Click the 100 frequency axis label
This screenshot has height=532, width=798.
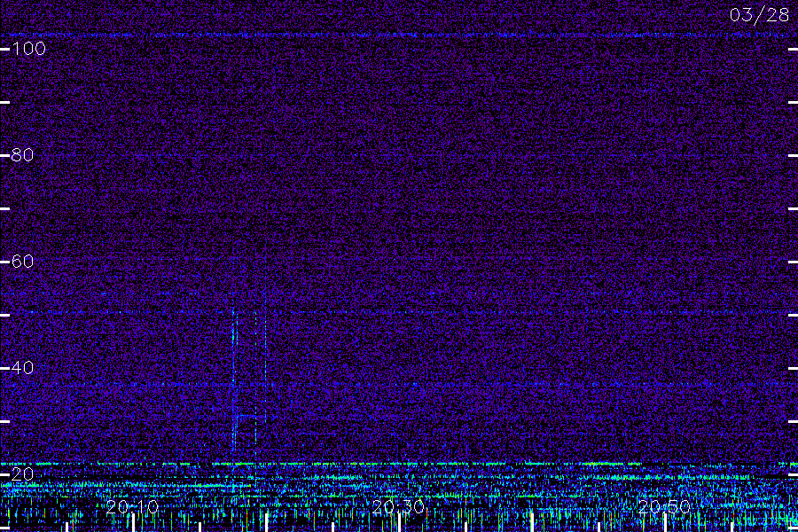(28, 49)
